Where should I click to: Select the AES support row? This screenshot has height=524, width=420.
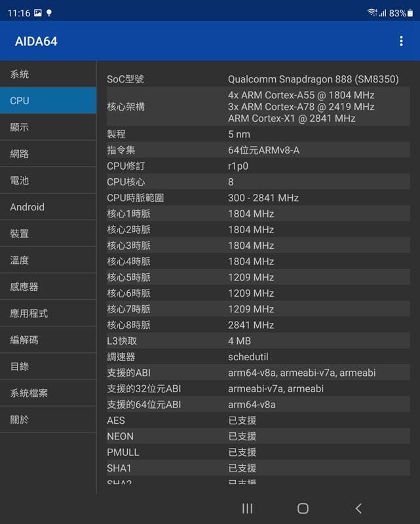pos(258,420)
